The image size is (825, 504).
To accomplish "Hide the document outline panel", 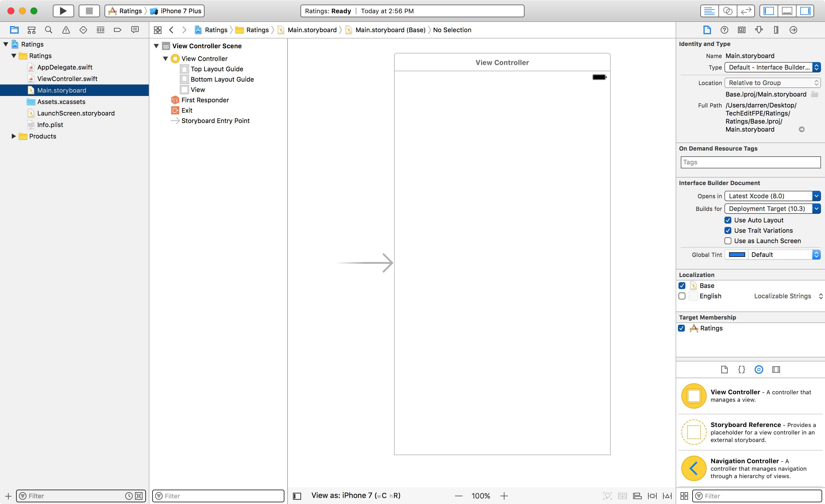I will pos(297,496).
